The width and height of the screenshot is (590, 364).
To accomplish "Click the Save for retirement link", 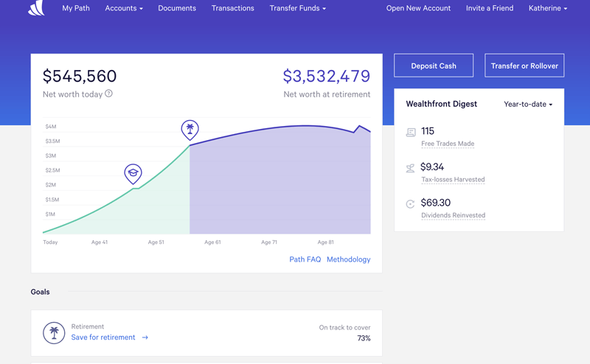I will coord(103,337).
